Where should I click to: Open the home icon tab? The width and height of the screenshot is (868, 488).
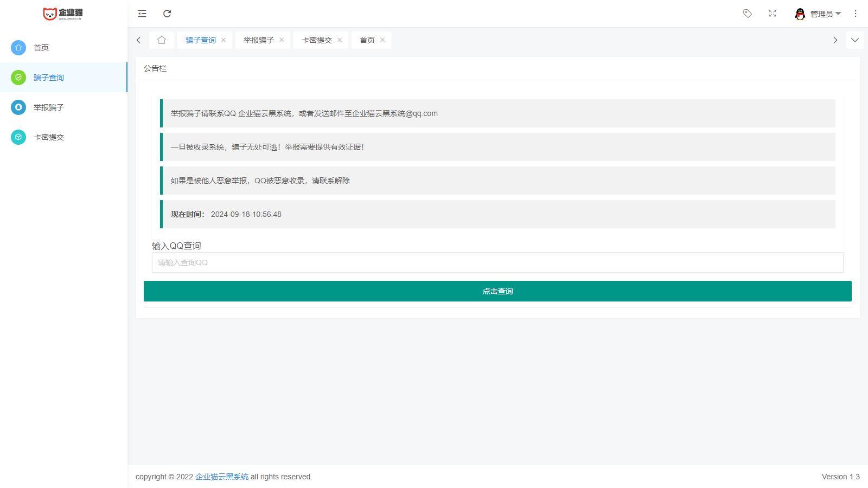[x=162, y=40]
